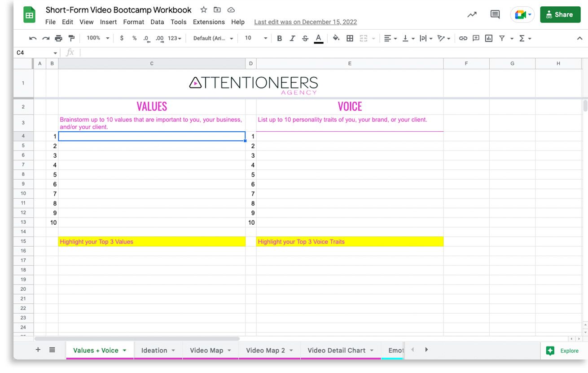Check the cloud document status icon
Image resolution: width=588 pixels, height=373 pixels.
click(x=231, y=10)
